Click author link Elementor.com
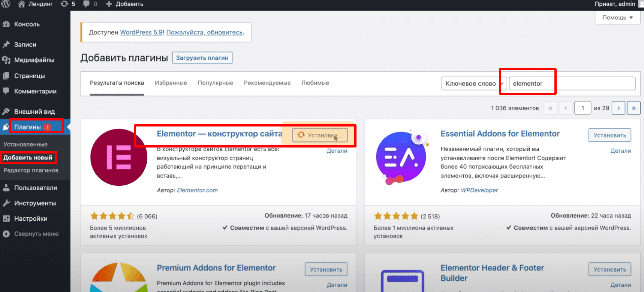Image resolution: width=644 pixels, height=292 pixels. point(197,190)
